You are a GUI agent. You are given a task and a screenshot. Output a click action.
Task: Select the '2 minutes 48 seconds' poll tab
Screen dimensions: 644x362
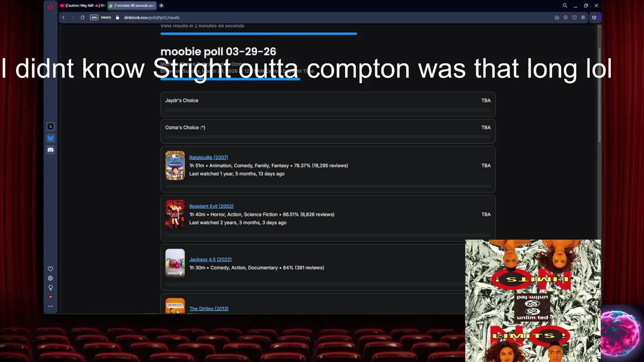point(131,6)
